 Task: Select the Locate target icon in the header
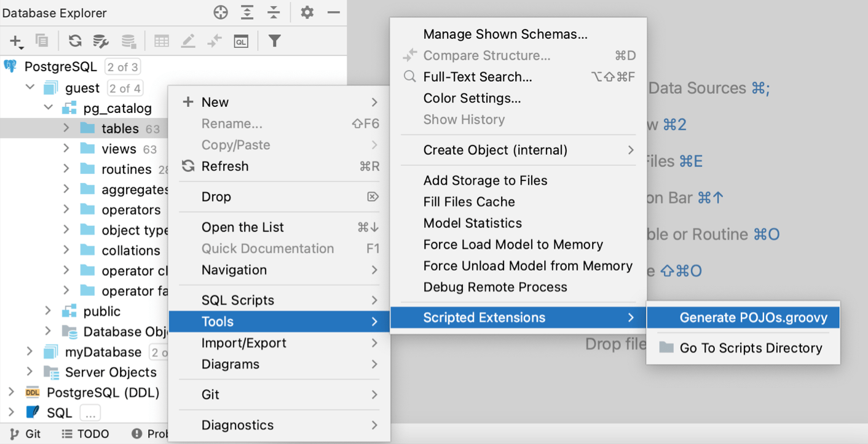220,12
